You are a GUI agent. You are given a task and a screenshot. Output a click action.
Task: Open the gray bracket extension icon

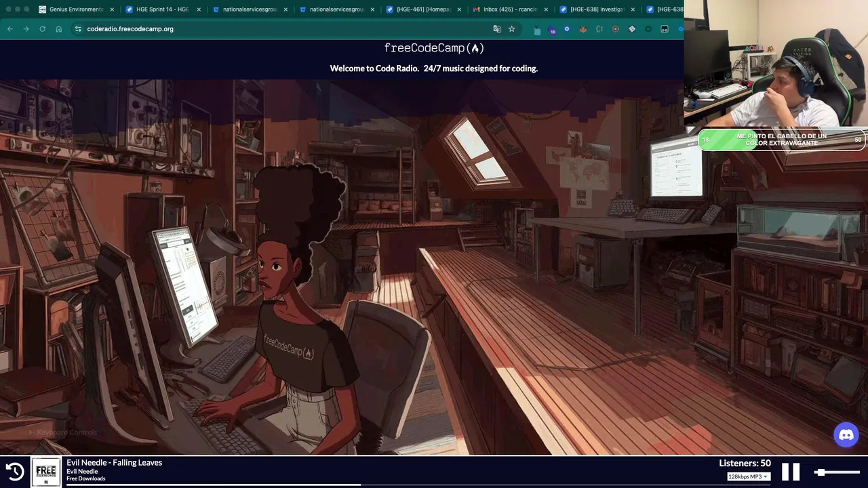(599, 29)
